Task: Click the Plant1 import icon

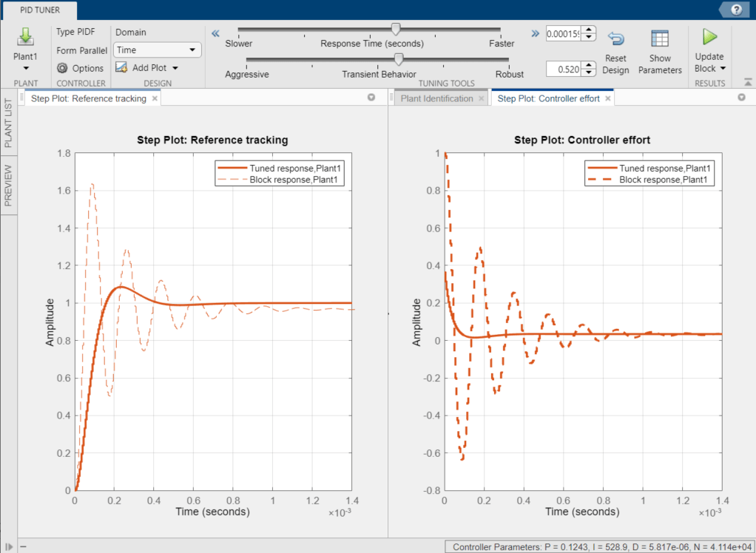Action: pyautogui.click(x=26, y=38)
